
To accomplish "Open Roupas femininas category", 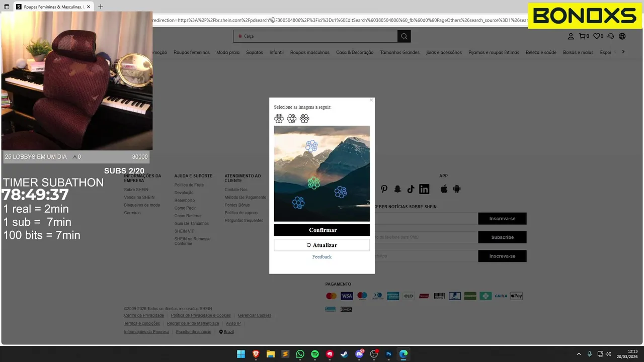I will (x=192, y=52).
